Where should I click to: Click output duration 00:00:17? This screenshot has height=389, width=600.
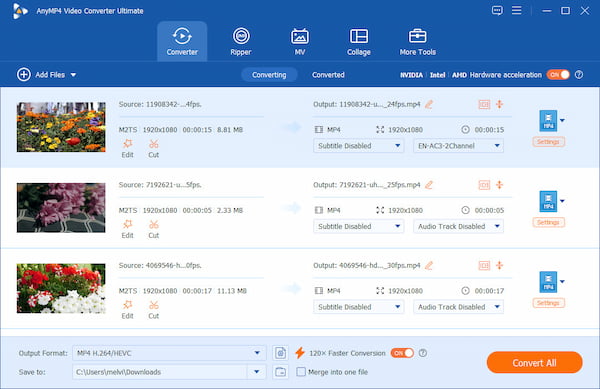pyautogui.click(x=489, y=291)
